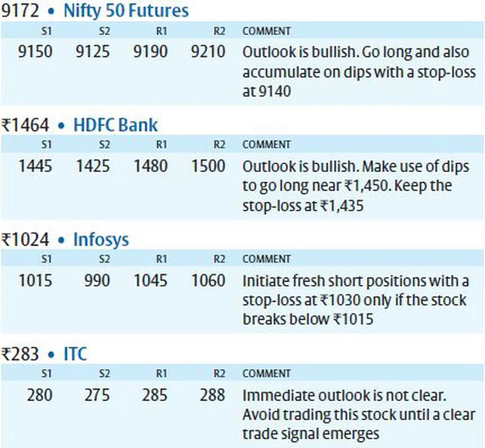Click the R2 column header under ITC
Viewport: 485px width, 448px height.
[x=219, y=373]
